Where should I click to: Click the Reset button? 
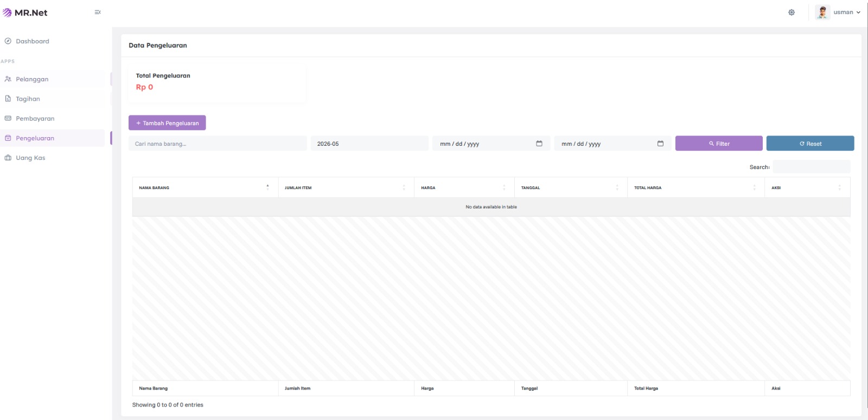pyautogui.click(x=810, y=144)
